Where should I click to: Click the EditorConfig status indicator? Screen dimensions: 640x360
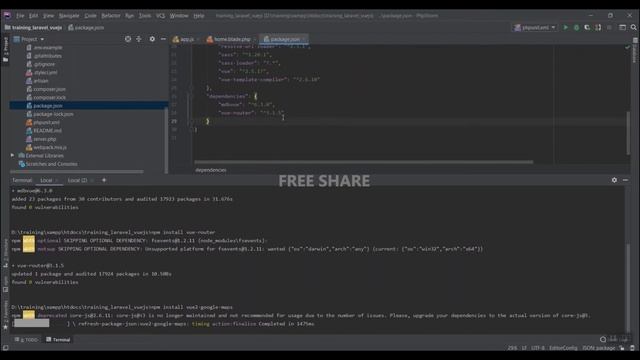[563, 348]
